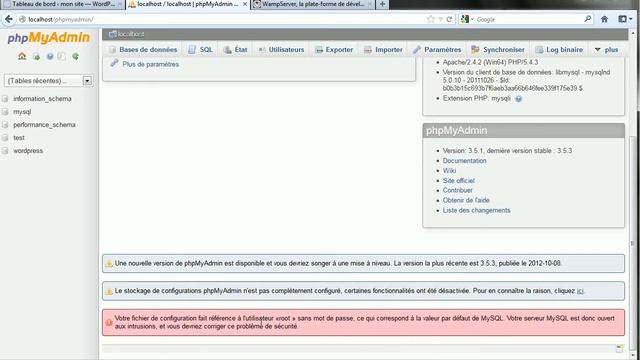Viewport: 640px width, 360px height.
Task: Click the bookmarks menu icon in browser toolbar
Action: (x=625, y=19)
